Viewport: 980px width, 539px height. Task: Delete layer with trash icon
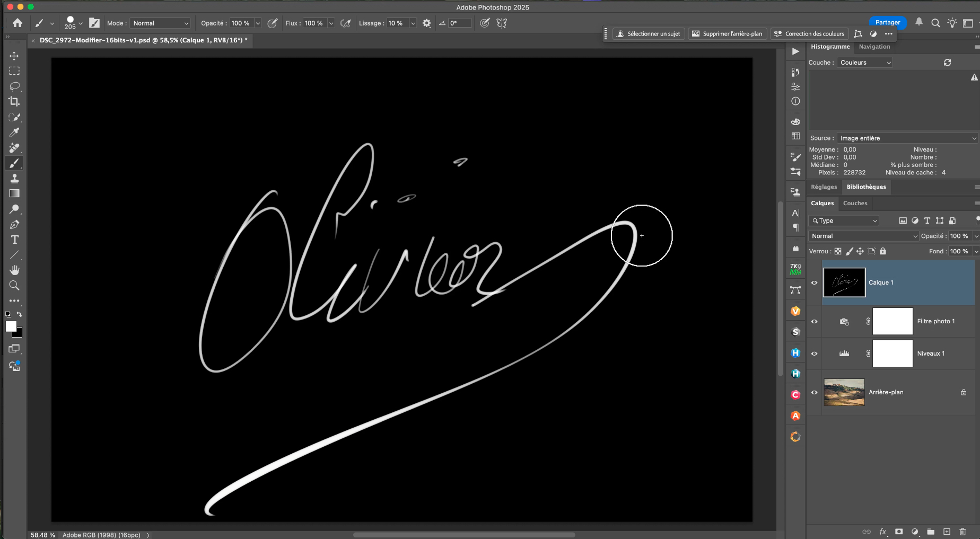tap(963, 532)
